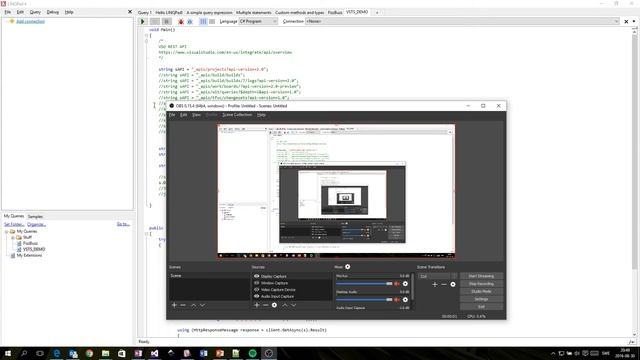Open Spotify from the taskbar
The width and height of the screenshot is (640, 360).
[x=252, y=353]
